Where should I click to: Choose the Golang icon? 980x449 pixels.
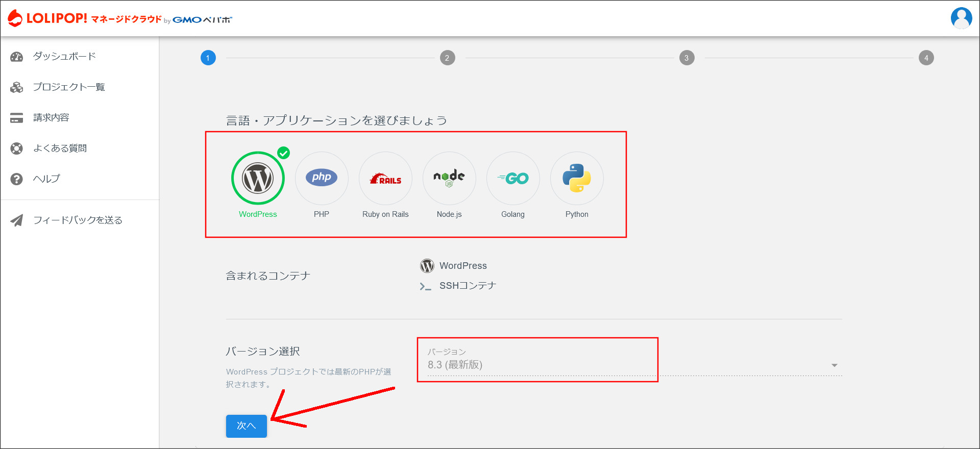(x=513, y=178)
